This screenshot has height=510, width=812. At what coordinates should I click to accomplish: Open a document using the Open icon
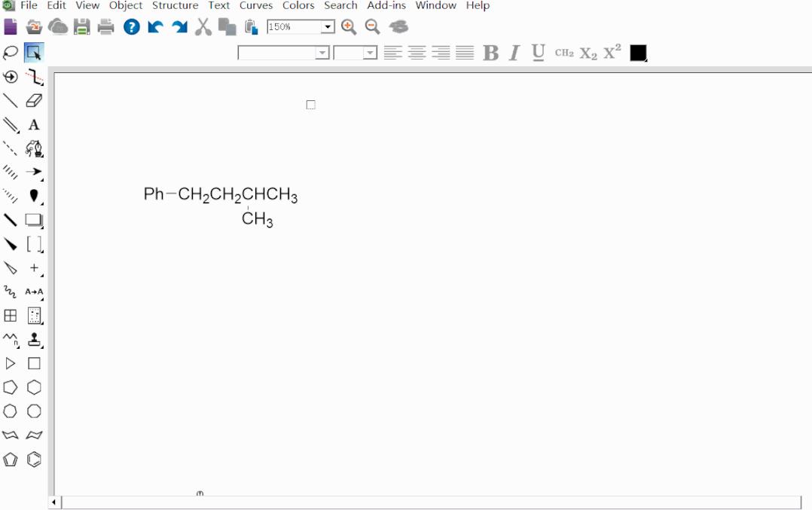[32, 26]
